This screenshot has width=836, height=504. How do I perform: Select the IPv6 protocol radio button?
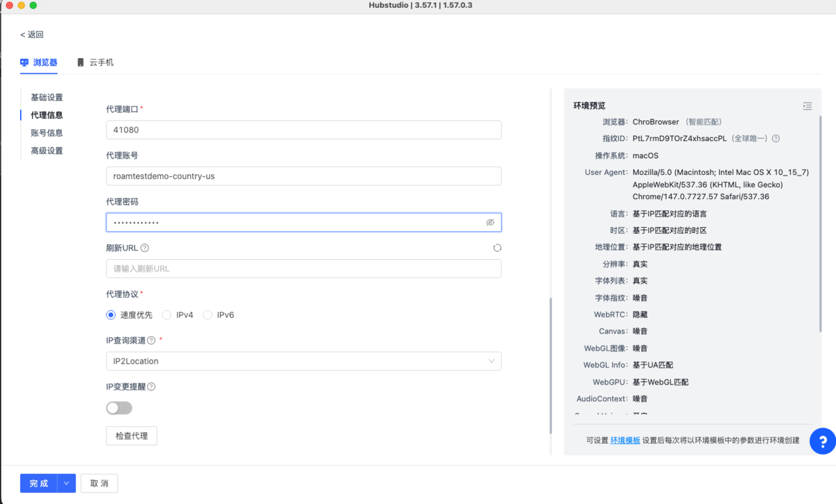point(208,315)
